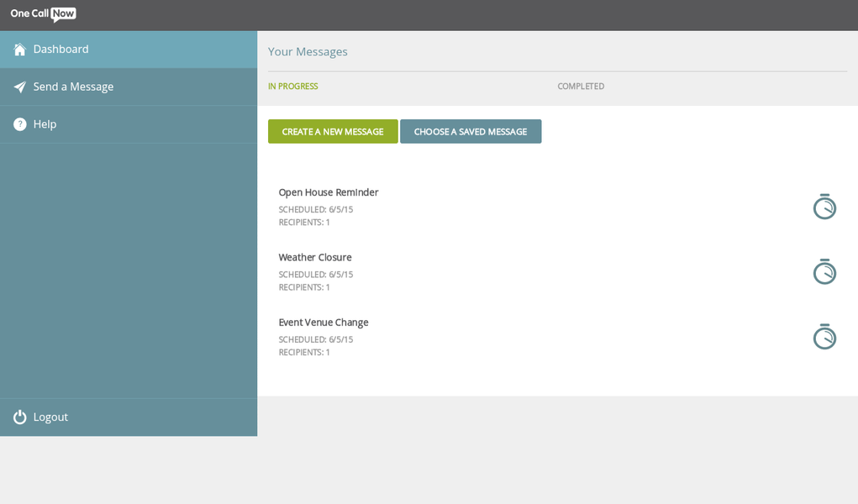Switch to the In Progress tab

pyautogui.click(x=292, y=87)
